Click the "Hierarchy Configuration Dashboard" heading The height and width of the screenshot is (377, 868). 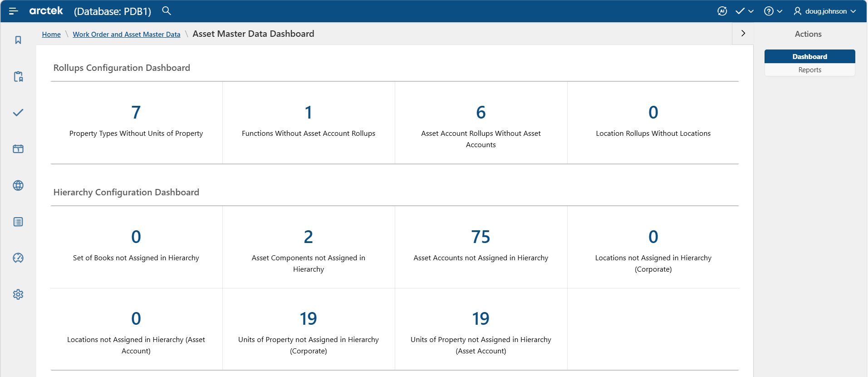click(x=126, y=192)
